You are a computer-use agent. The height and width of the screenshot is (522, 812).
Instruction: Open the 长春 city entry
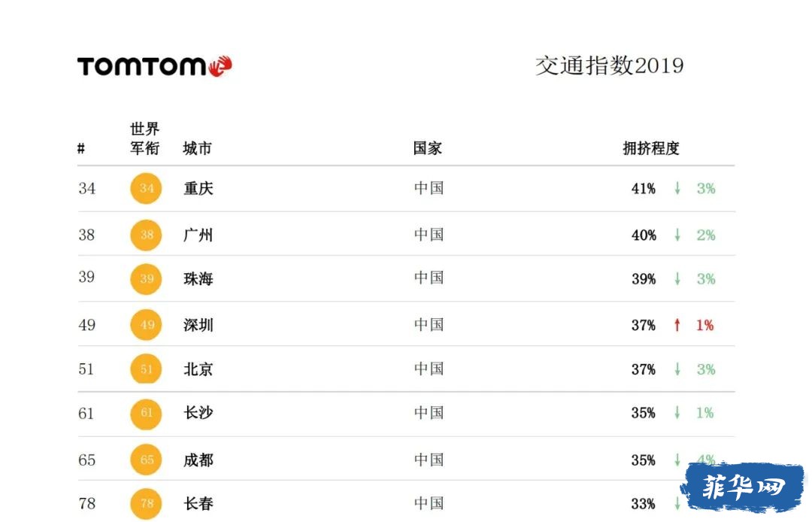198,503
